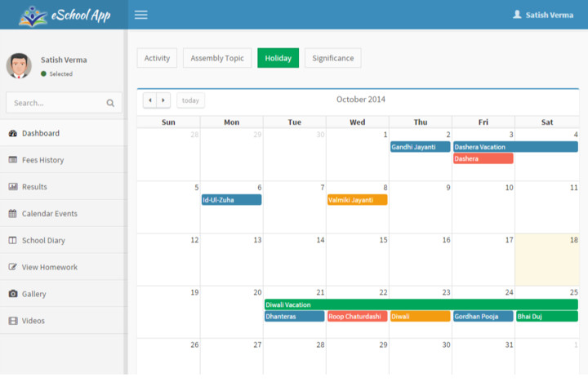Click the Results chart icon
The height and width of the screenshot is (382, 588).
(13, 187)
